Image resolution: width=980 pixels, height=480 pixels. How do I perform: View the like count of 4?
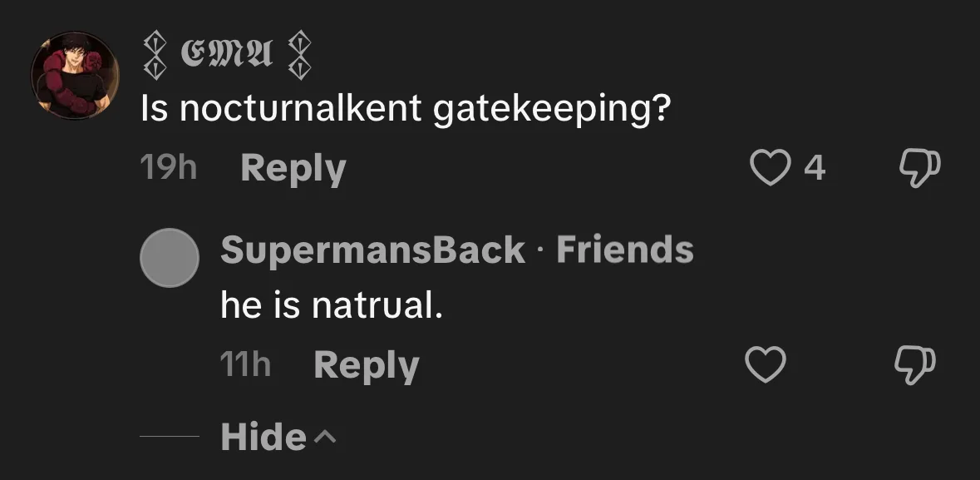tap(815, 169)
